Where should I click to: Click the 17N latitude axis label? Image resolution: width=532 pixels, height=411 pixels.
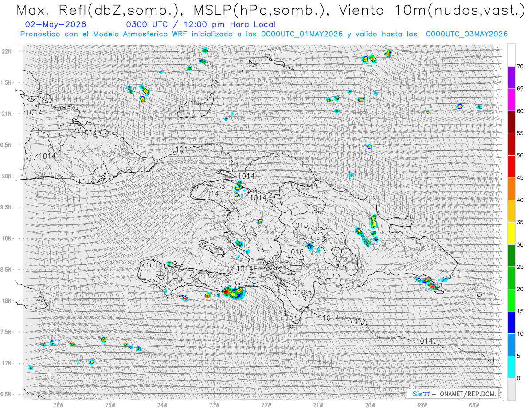coord(8,363)
